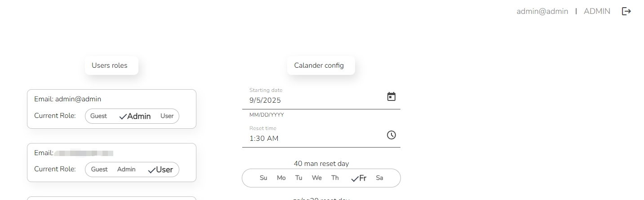
Task: Set second user's role to Guest
Action: tap(99, 170)
